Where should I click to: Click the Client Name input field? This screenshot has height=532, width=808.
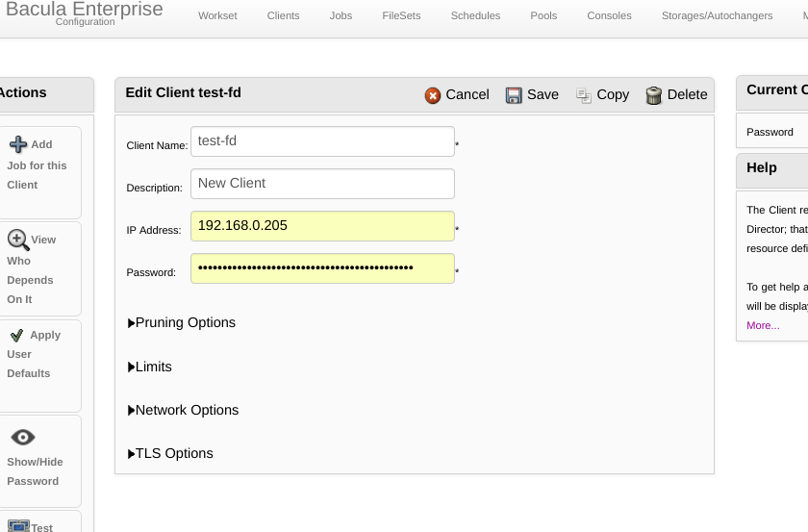coord(322,141)
